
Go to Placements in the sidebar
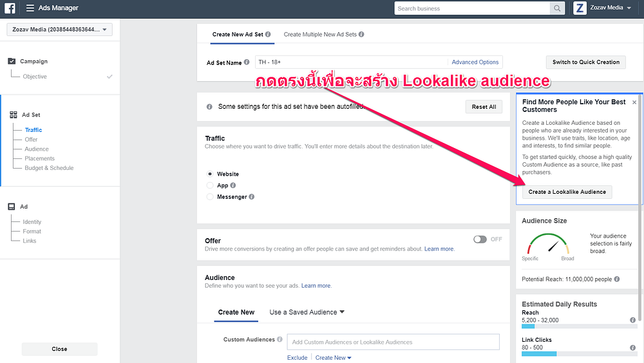coord(39,158)
